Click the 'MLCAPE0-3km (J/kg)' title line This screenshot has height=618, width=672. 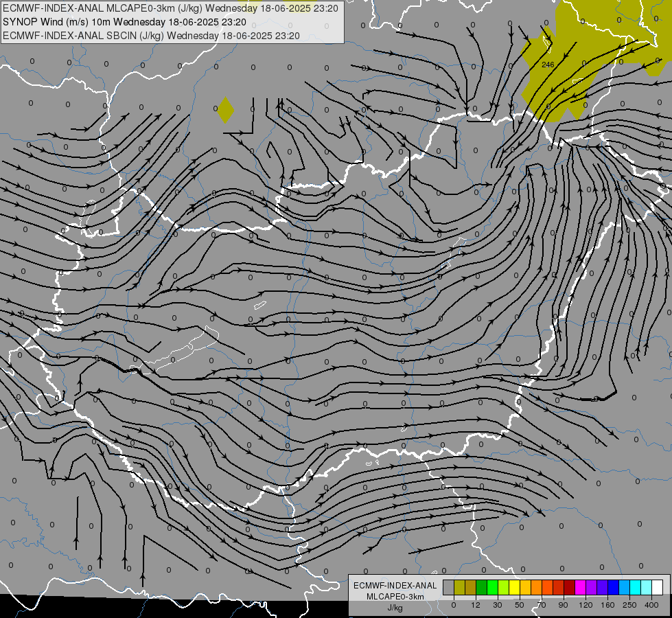(170, 8)
